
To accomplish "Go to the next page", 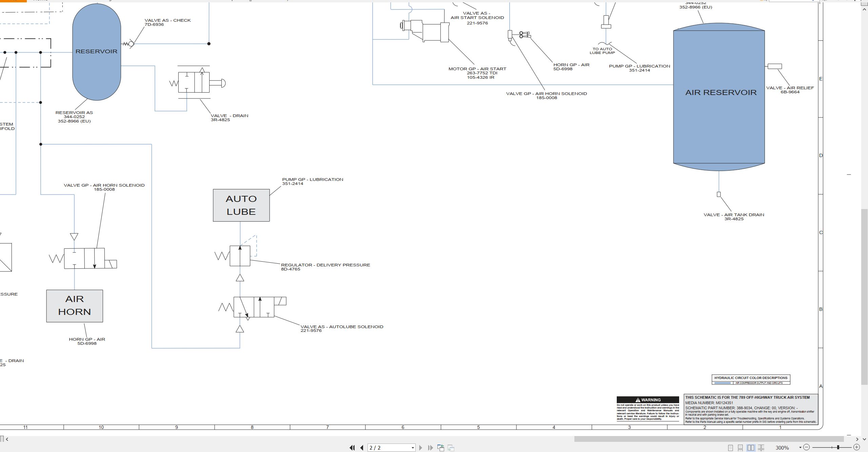I will (421, 448).
